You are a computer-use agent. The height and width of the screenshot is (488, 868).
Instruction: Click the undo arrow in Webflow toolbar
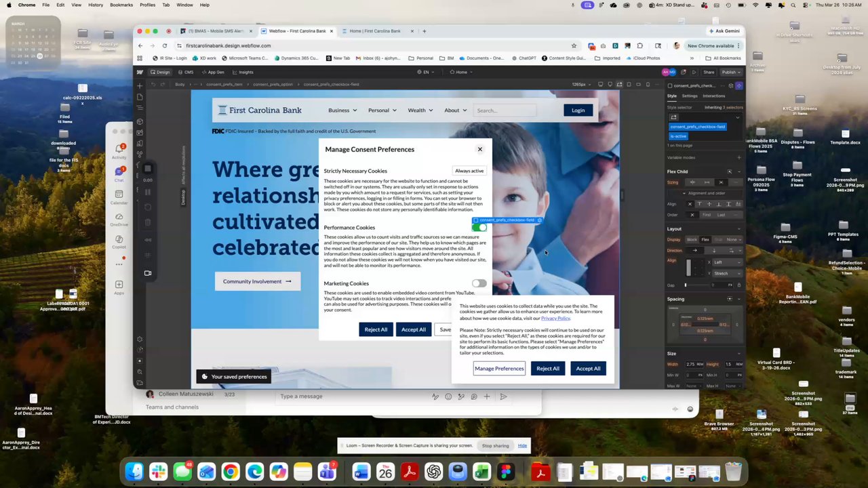point(153,84)
